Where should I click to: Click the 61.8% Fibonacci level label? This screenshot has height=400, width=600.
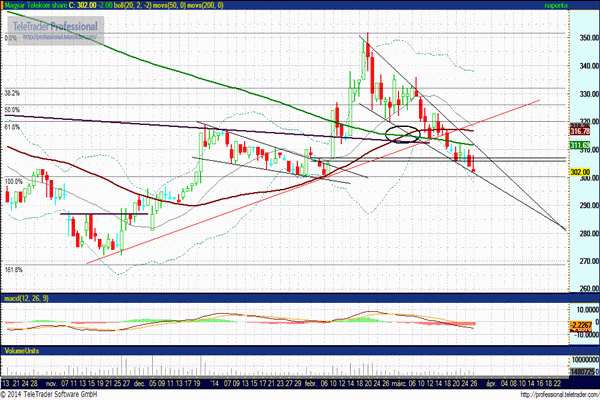coord(12,127)
